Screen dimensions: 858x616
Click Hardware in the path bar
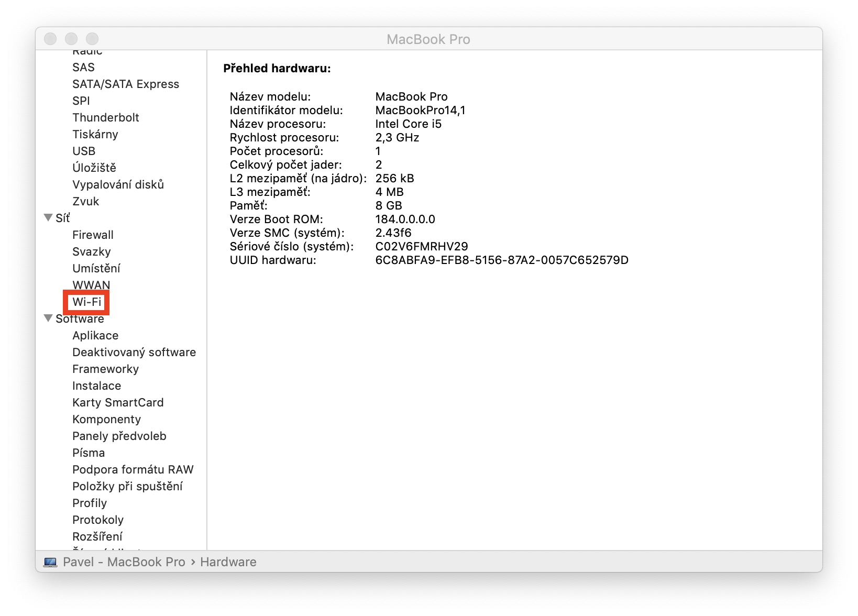[228, 562]
